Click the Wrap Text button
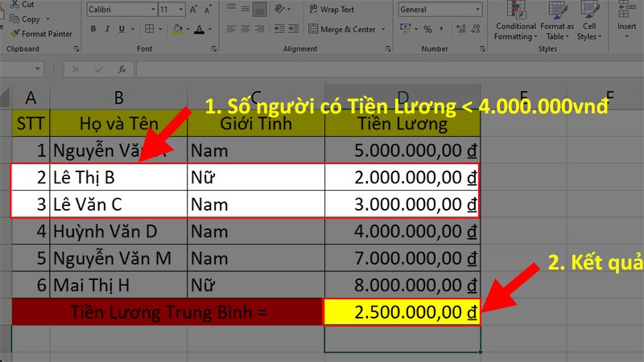 point(332,9)
